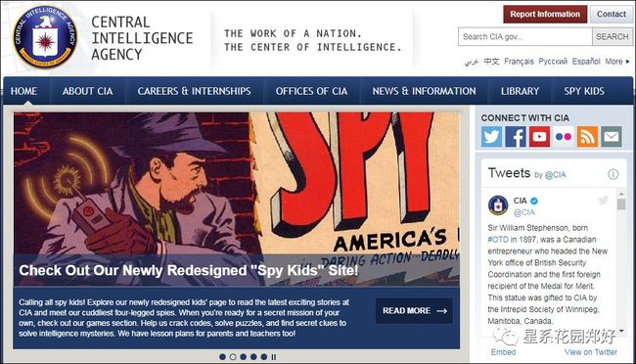Click in the Search CIA.gov field
This screenshot has width=636, height=364.
click(525, 36)
